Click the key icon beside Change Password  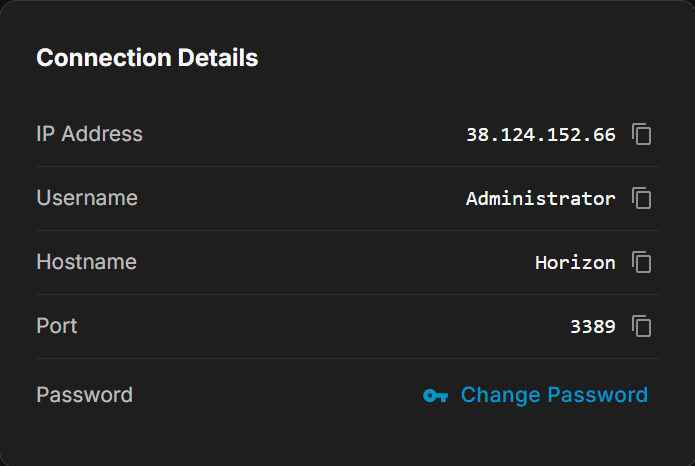tap(435, 396)
